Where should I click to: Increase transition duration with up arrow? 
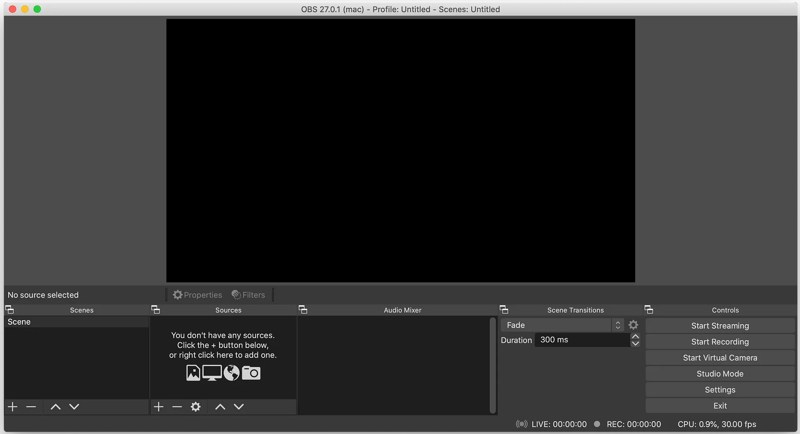[635, 337]
